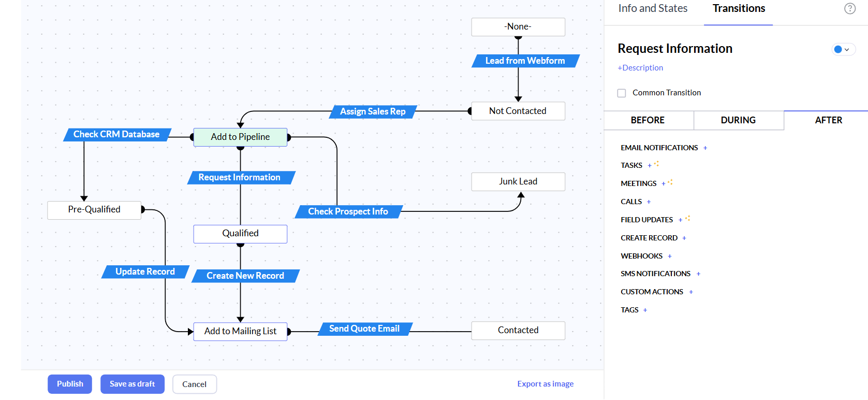Add a webhook with plus icon
Viewport: 868px width, 400px height.
click(x=670, y=256)
